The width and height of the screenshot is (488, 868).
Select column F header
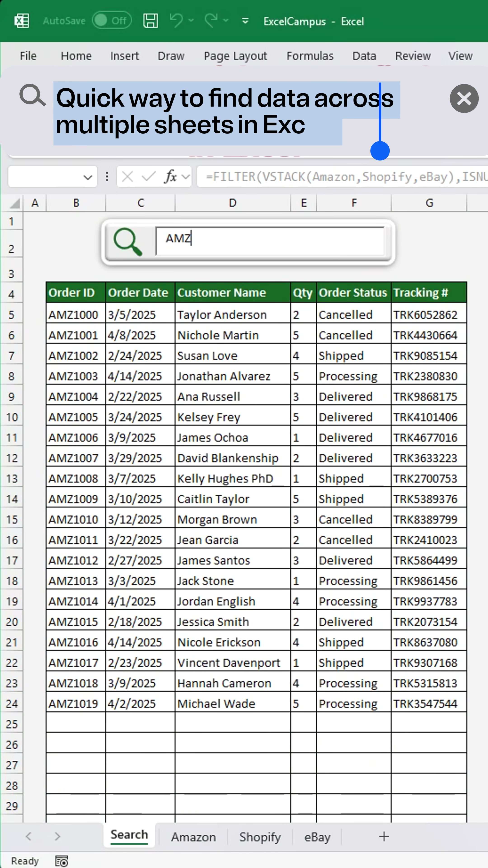click(354, 203)
